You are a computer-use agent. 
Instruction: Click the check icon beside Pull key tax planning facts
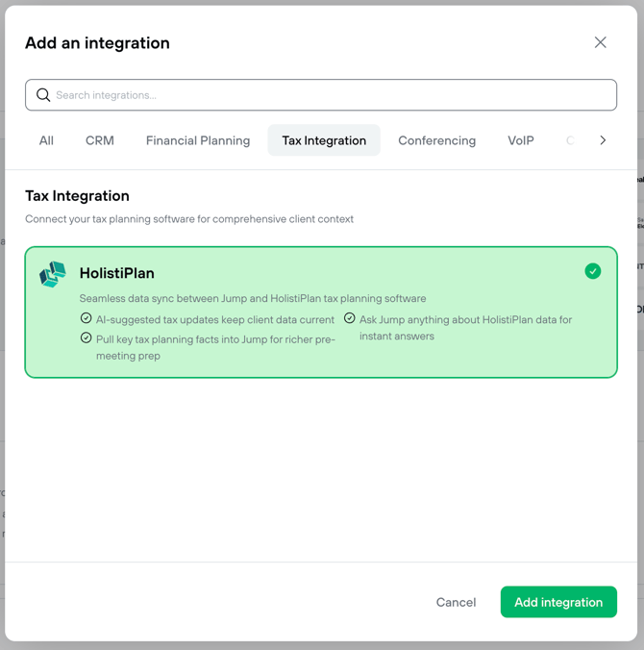pyautogui.click(x=86, y=338)
